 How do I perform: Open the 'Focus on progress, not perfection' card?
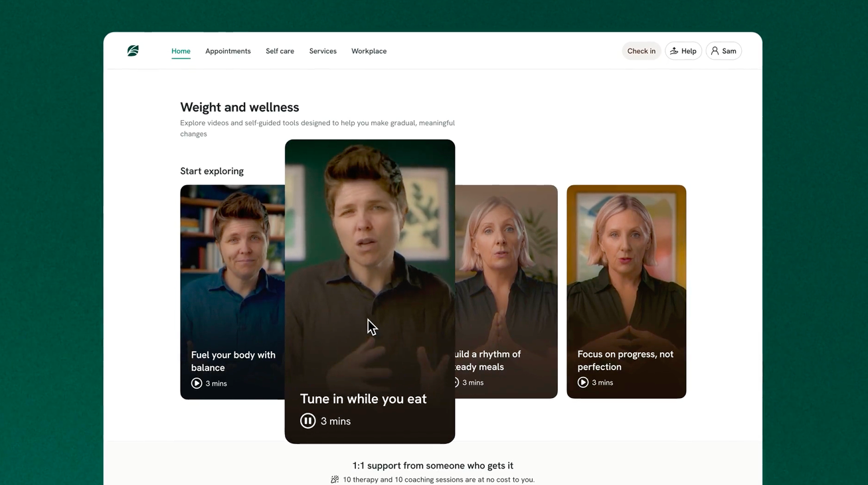click(x=626, y=292)
